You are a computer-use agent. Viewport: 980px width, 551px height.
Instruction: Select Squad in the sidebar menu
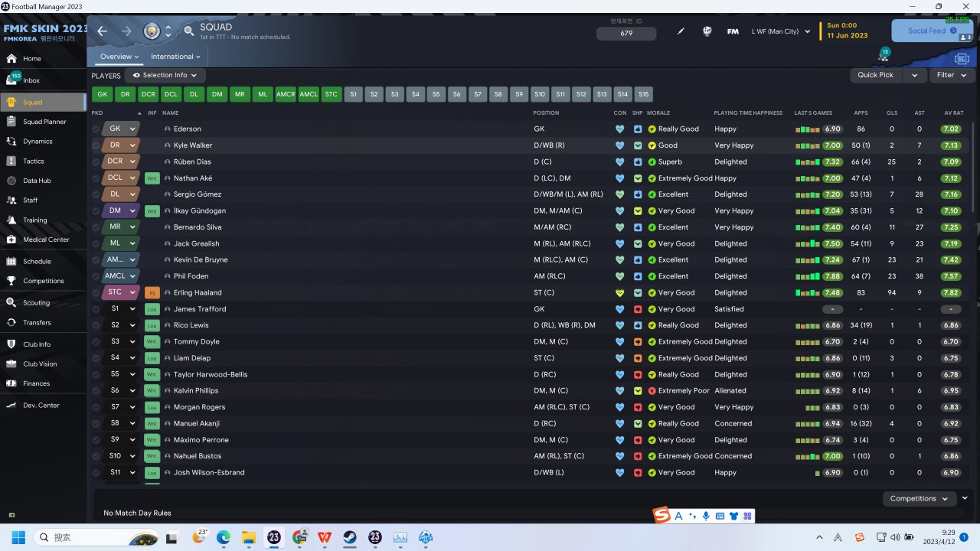click(43, 102)
